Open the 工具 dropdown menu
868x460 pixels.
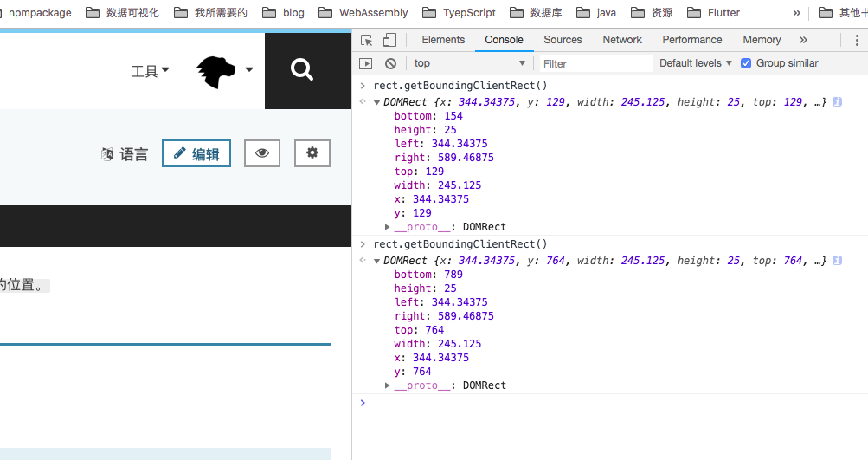click(x=150, y=71)
